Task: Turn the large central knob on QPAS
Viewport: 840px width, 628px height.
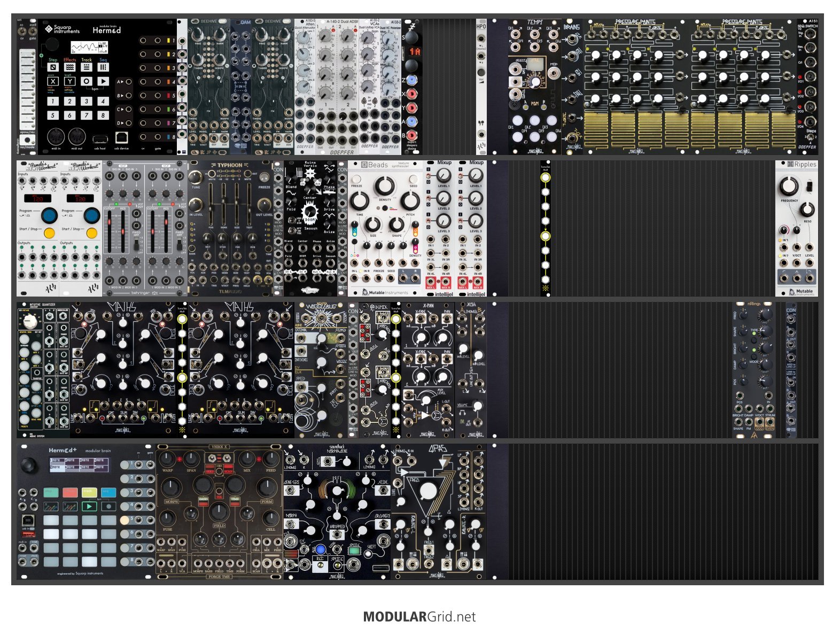Action: [x=429, y=490]
